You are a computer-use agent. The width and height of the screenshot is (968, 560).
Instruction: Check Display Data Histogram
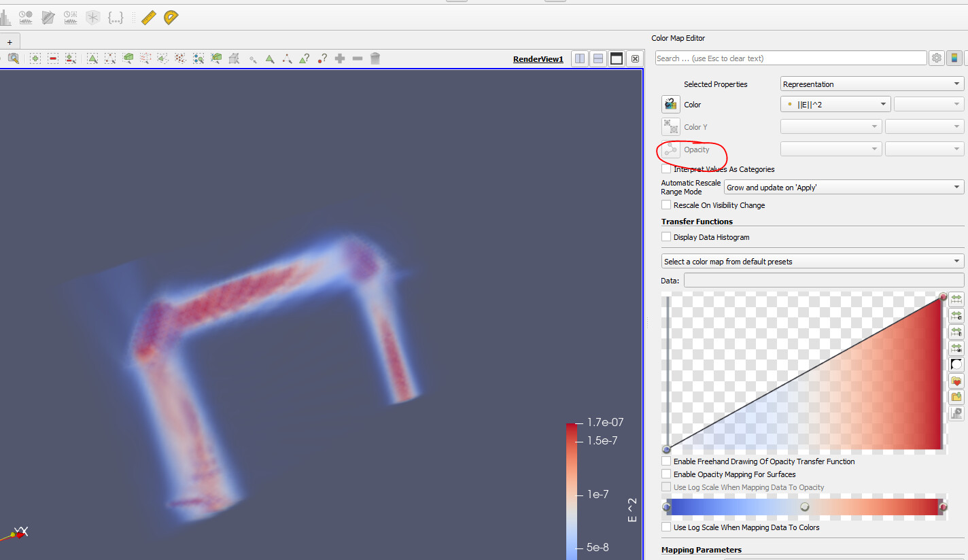(666, 237)
